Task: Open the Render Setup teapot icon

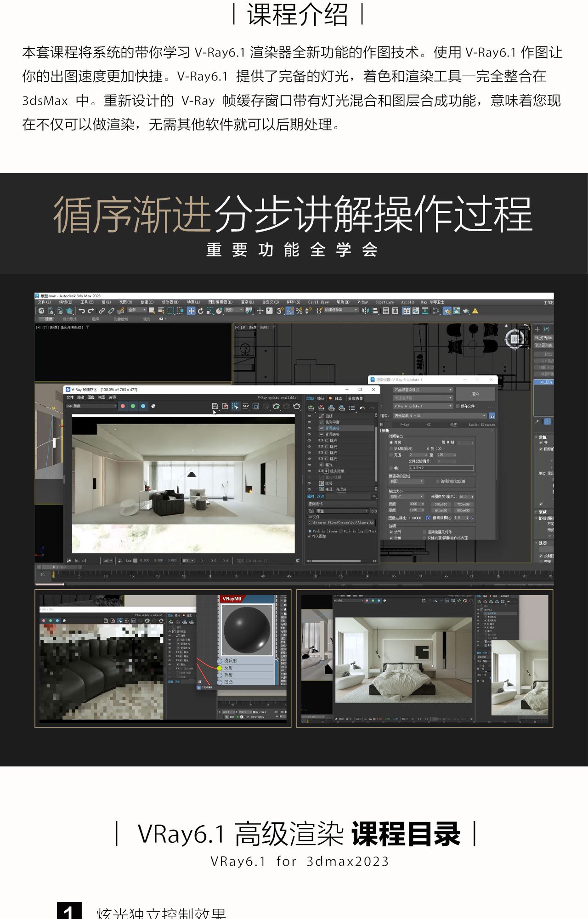Action: pos(447,311)
